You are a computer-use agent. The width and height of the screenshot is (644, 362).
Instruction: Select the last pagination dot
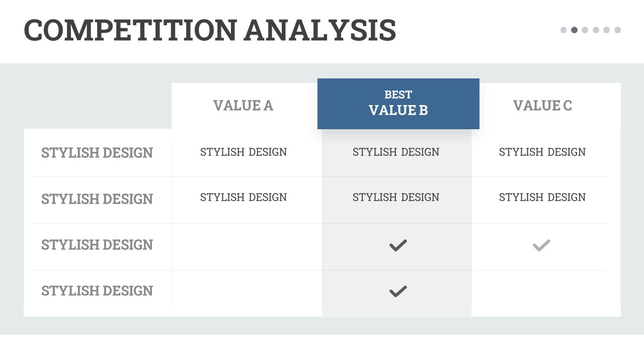pos(617,30)
